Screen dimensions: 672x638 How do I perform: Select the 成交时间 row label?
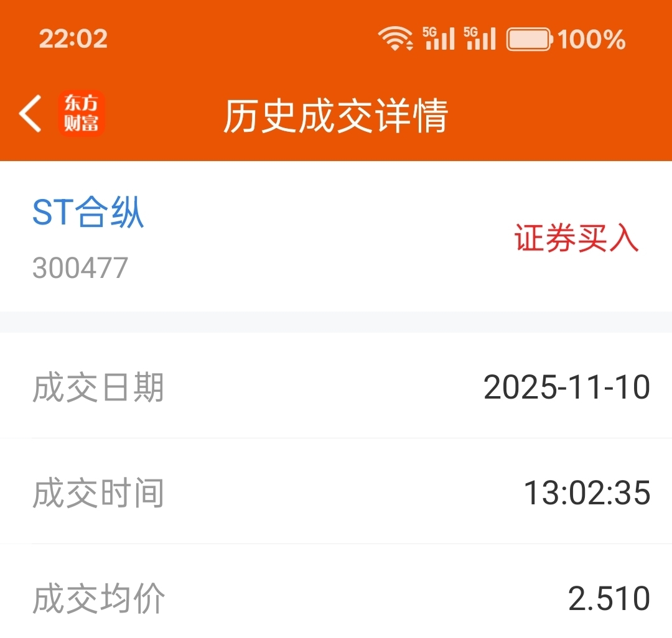[98, 493]
